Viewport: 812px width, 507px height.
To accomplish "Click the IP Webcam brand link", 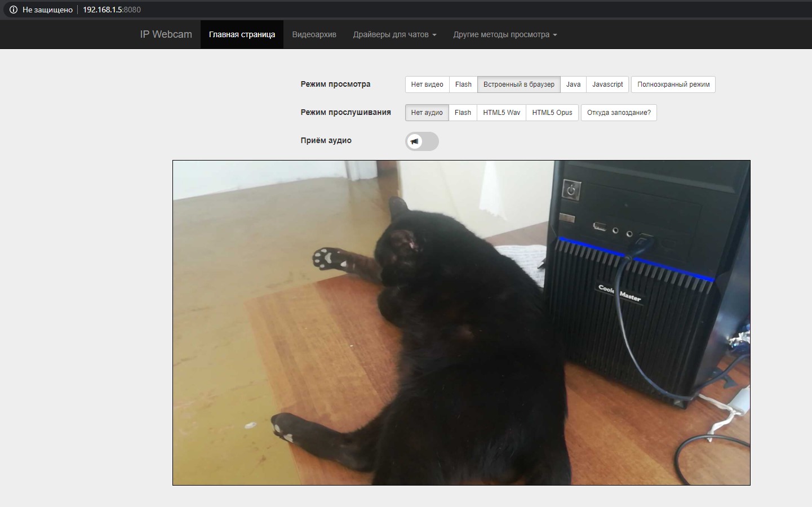I will pos(166,34).
